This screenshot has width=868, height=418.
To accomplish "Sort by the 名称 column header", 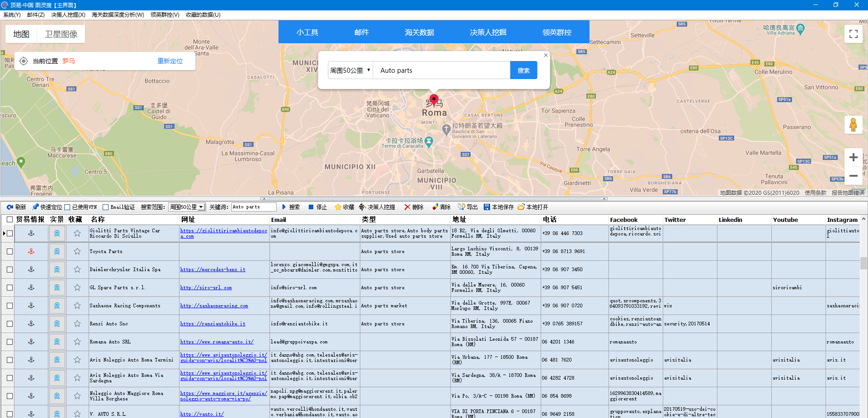I will point(134,219).
